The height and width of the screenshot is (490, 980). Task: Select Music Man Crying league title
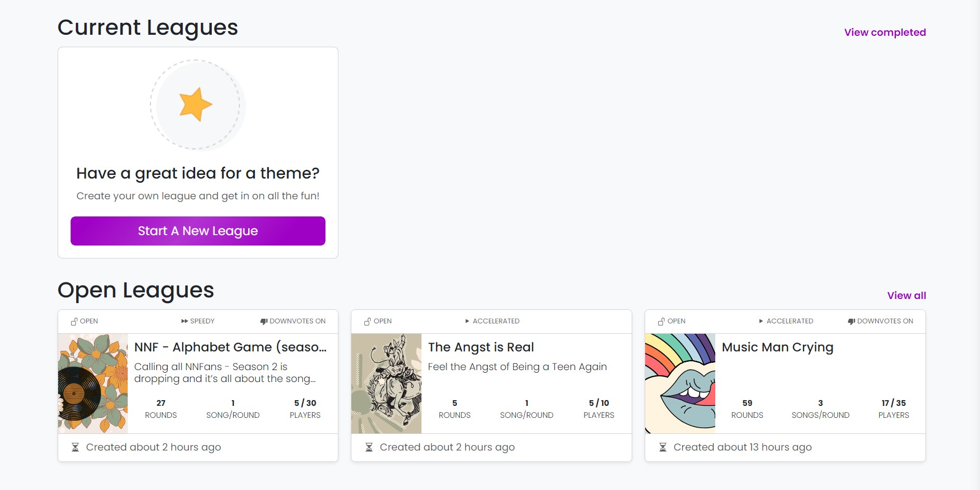click(x=778, y=348)
